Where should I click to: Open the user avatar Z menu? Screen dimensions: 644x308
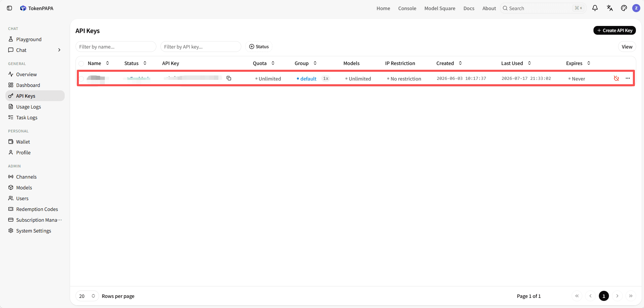point(636,8)
